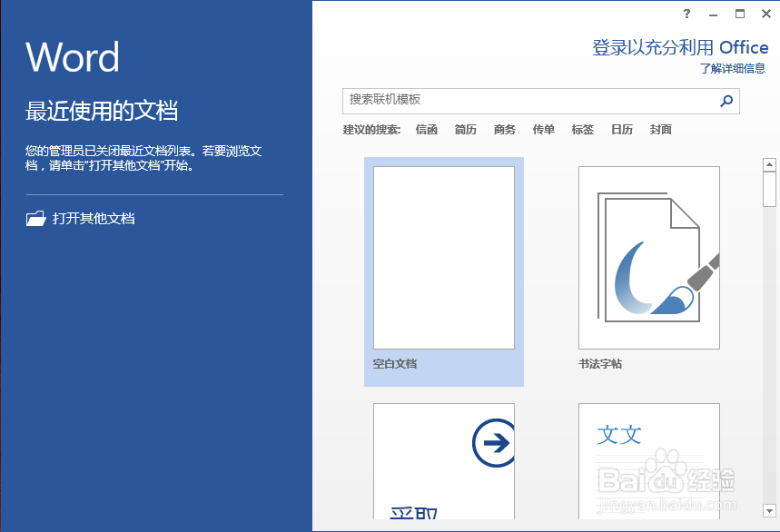Click the circular arrow icon on the tour template
The image size is (780, 532).
click(491, 442)
